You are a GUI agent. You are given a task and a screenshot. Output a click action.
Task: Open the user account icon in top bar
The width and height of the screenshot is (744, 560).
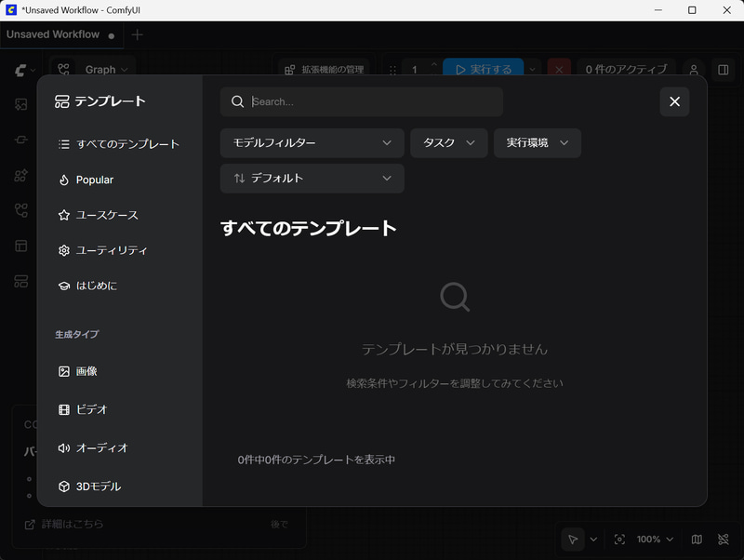pyautogui.click(x=694, y=70)
